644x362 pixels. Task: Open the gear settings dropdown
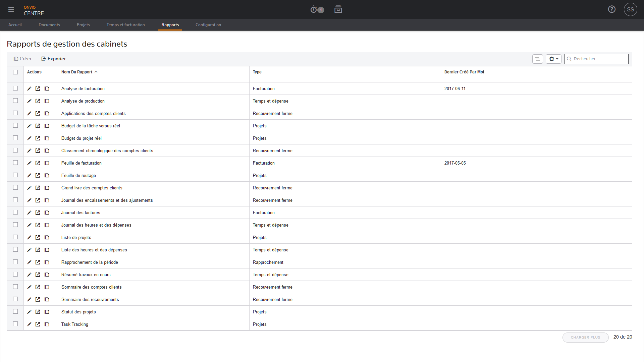tap(553, 59)
